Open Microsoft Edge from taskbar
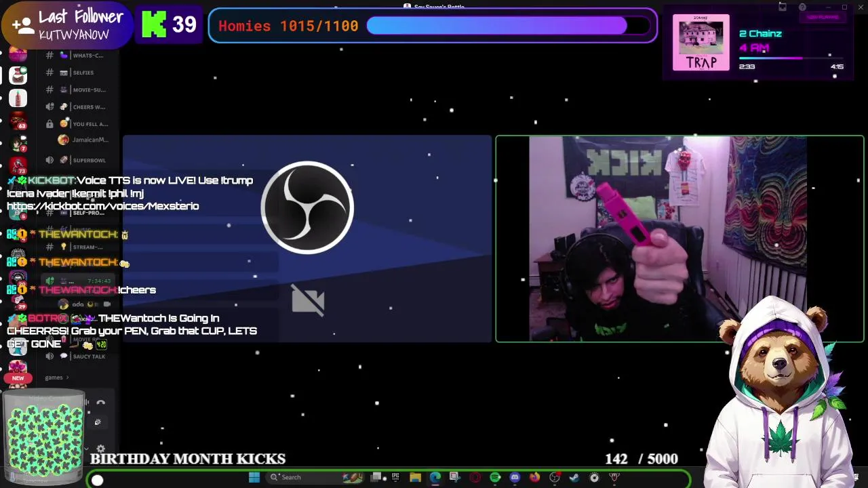The width and height of the screenshot is (868, 488). pos(435,477)
